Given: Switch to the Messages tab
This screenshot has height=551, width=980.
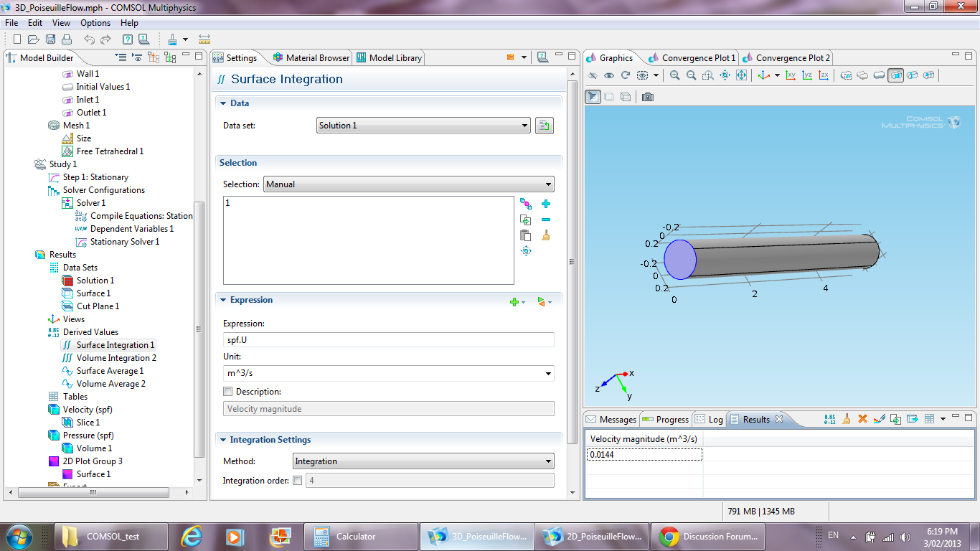Looking at the screenshot, I should pos(611,420).
